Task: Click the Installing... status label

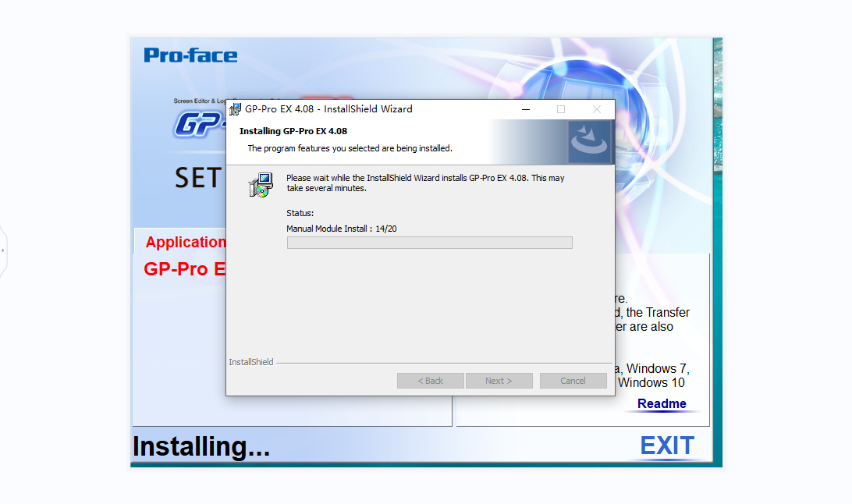Action: click(201, 447)
